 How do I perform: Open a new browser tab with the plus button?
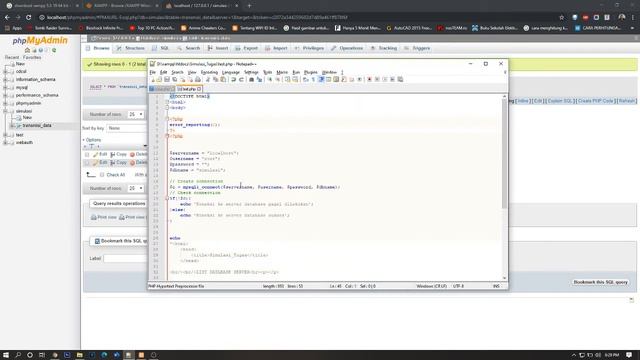249,6
